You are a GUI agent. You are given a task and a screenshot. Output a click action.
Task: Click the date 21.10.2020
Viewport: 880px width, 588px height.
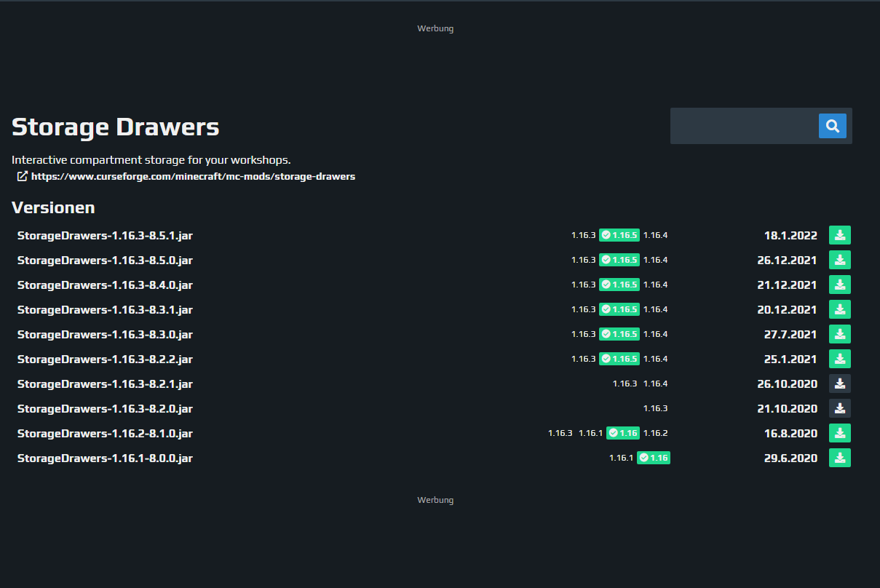point(787,408)
